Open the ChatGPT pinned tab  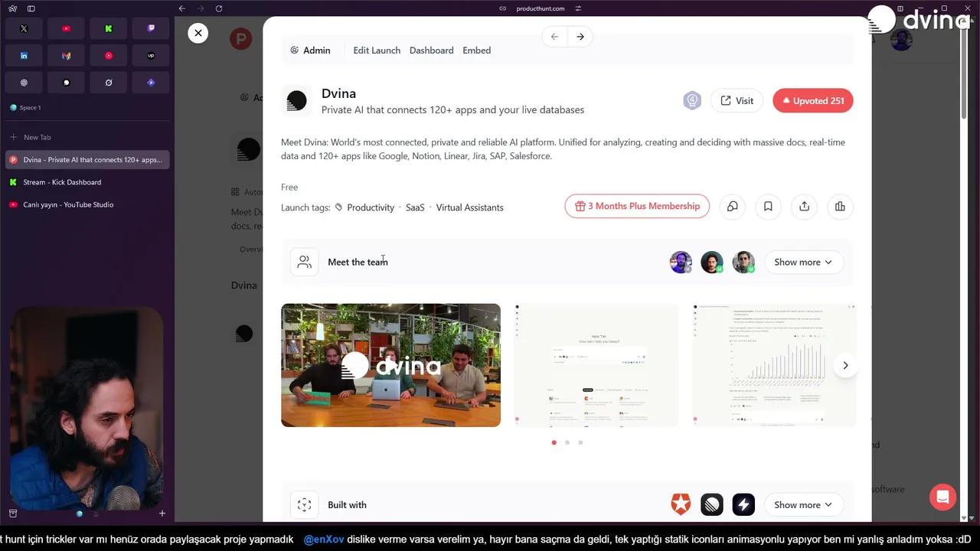pyautogui.click(x=24, y=83)
